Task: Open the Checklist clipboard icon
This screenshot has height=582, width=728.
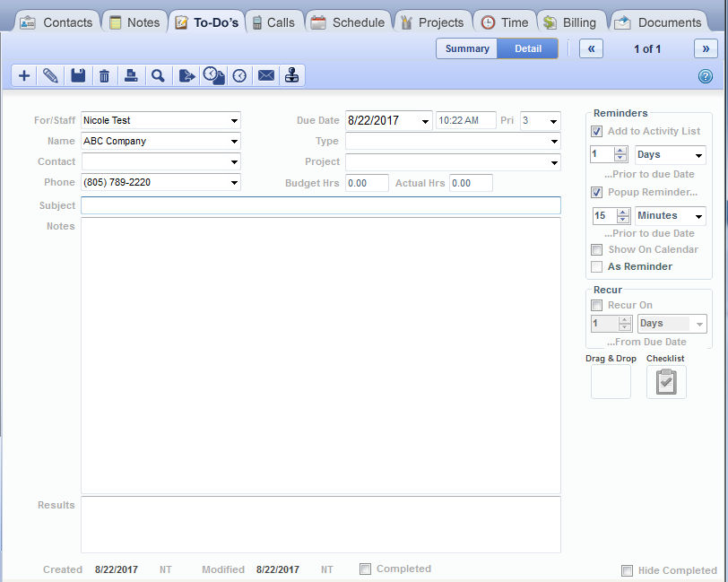Action: pyautogui.click(x=666, y=381)
